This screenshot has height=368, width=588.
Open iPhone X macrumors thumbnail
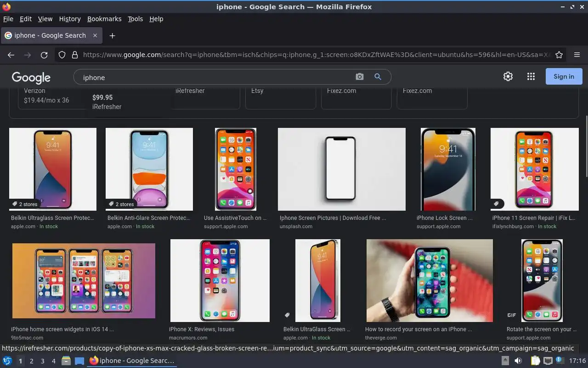tap(220, 281)
